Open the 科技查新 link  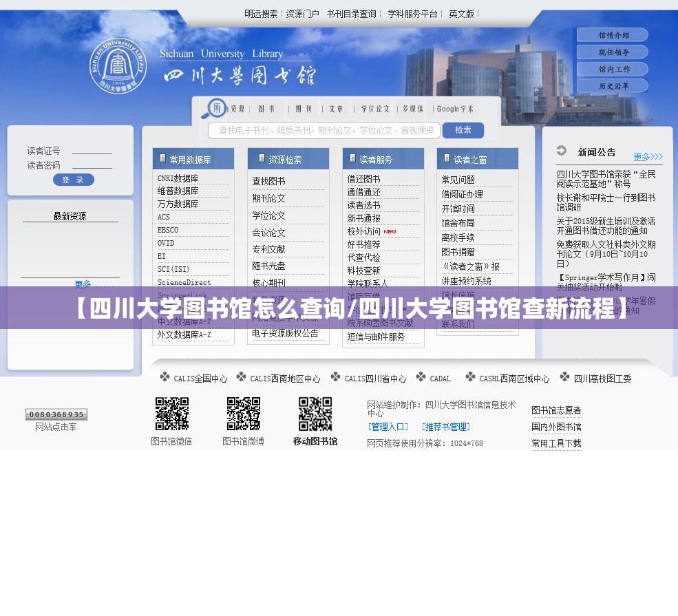pyautogui.click(x=363, y=270)
